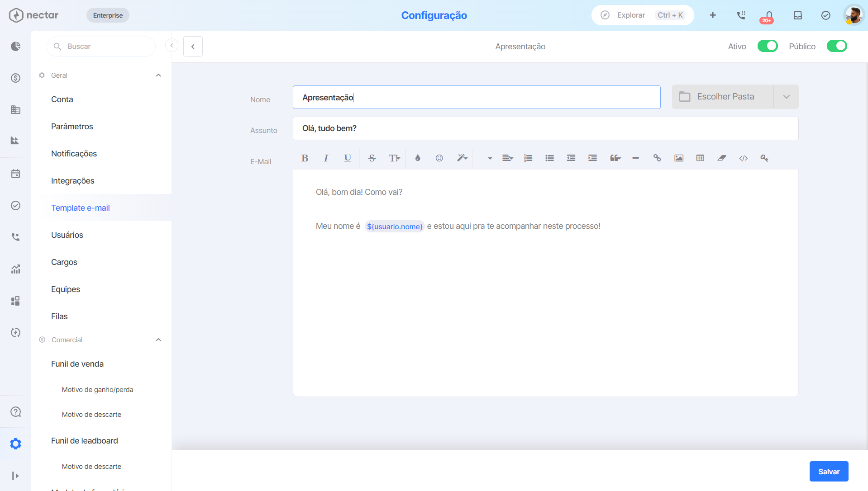868x491 pixels.
Task: Collapse the Comercial section
Action: 158,340
